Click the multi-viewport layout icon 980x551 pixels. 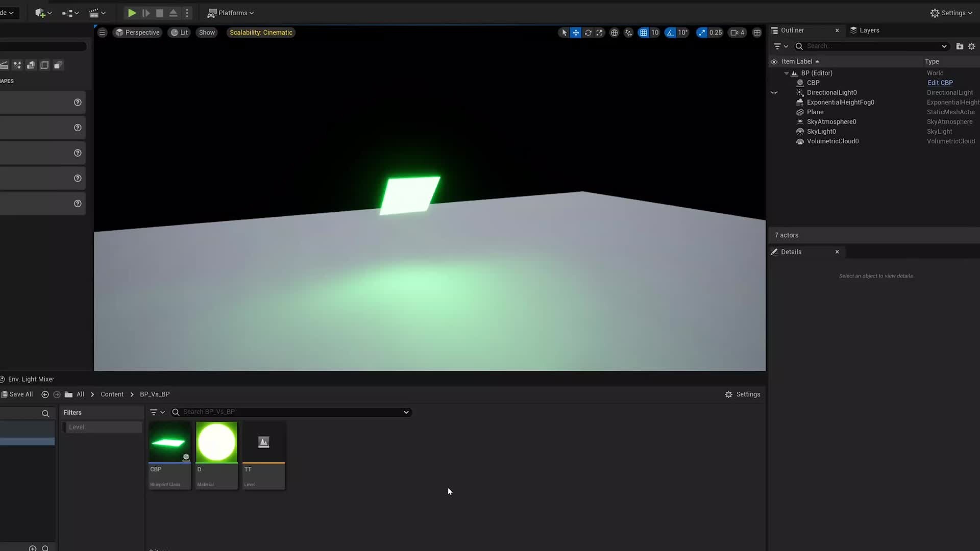[x=757, y=32]
